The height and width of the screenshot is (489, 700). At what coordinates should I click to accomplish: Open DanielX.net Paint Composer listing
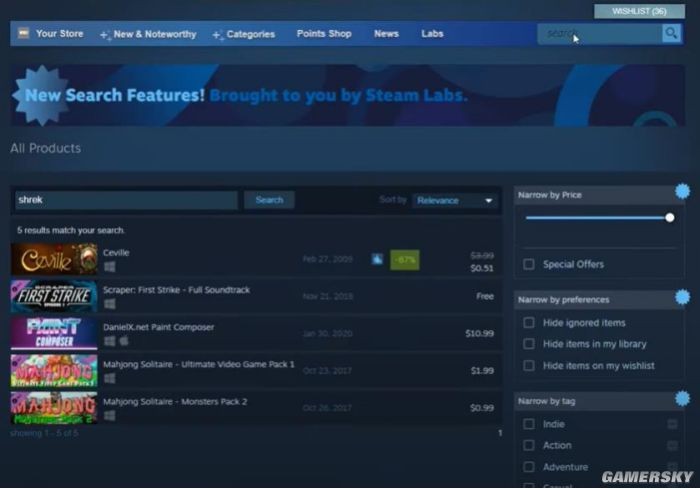tap(158, 327)
